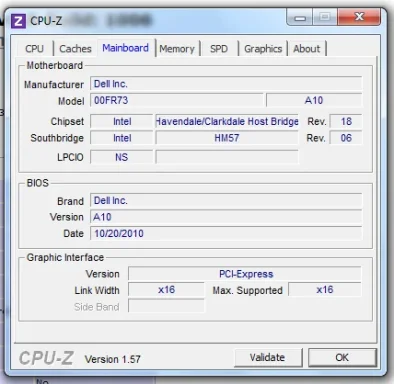
Task: Click the Graphic Interface group heading
Action: [65, 257]
